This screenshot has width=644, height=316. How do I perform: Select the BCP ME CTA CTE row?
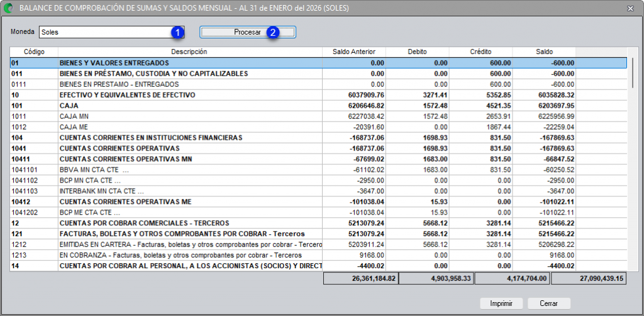pyautogui.click(x=318, y=212)
